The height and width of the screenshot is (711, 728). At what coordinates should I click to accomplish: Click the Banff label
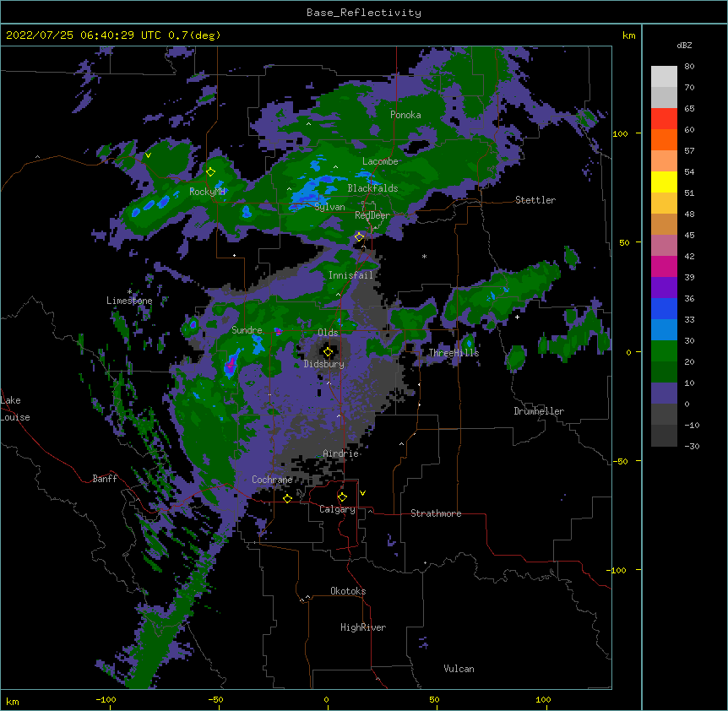(105, 479)
